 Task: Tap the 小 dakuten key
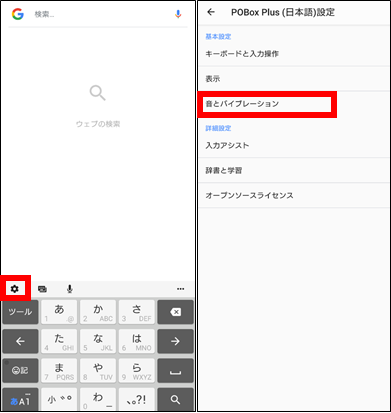(59, 399)
